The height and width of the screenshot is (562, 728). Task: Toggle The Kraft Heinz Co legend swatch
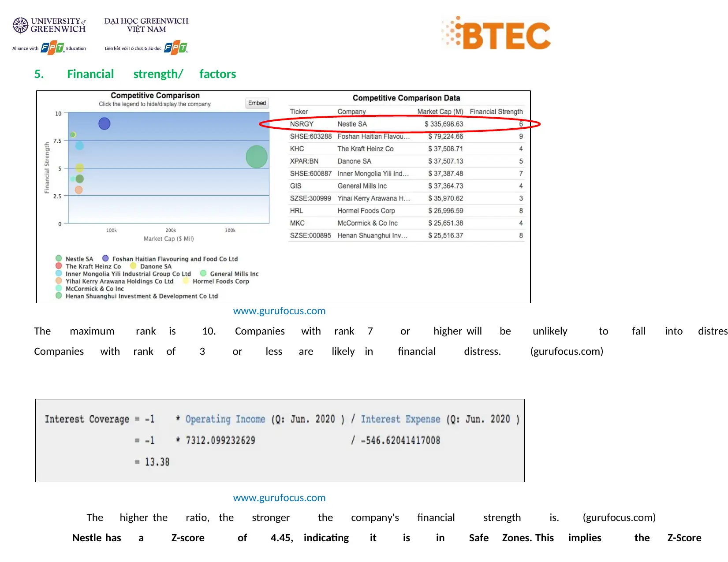tap(59, 266)
